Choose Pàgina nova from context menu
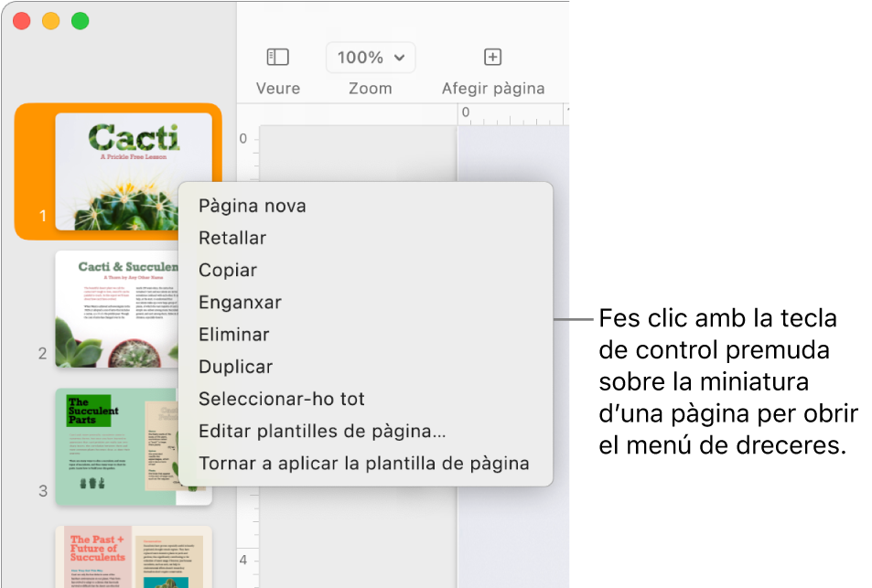The height and width of the screenshot is (588, 872). click(365, 206)
